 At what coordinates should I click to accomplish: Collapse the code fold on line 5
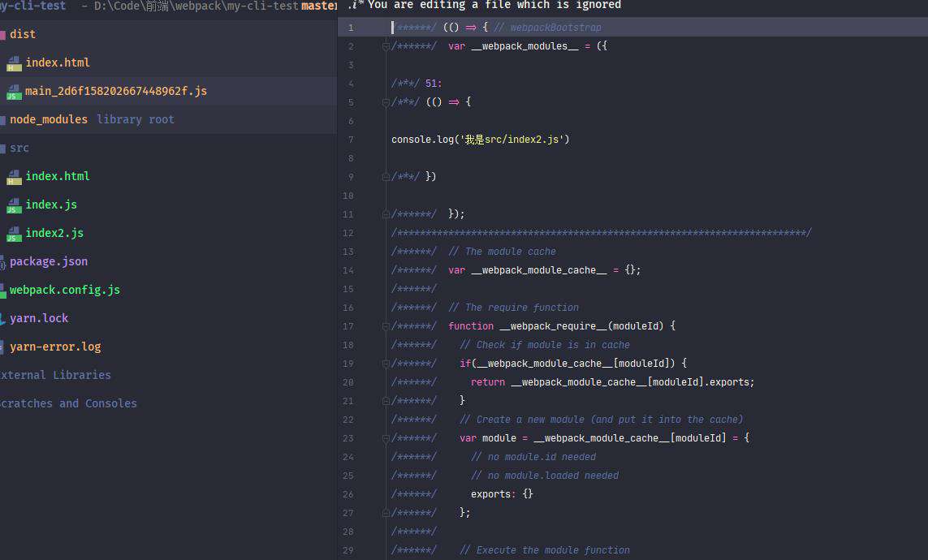(386, 102)
